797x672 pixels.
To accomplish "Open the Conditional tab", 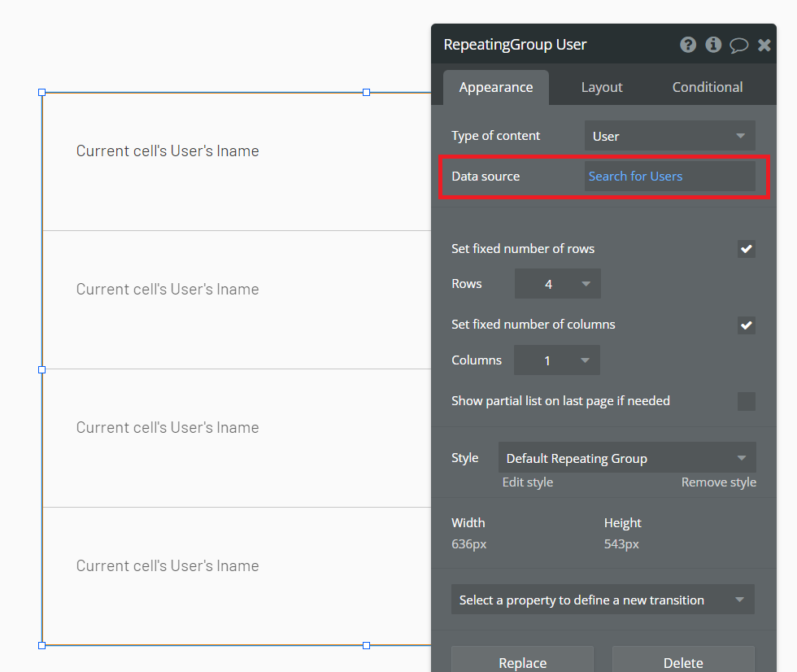I will coord(708,87).
